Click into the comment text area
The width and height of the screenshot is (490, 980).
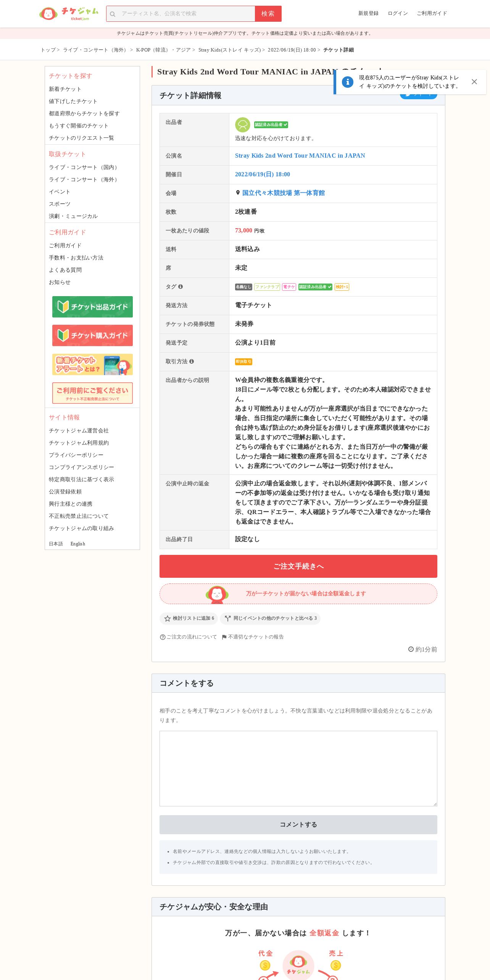[298, 769]
